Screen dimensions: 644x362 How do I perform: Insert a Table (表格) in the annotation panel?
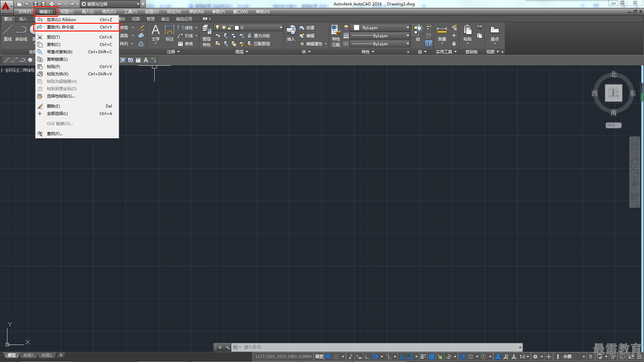pyautogui.click(x=185, y=44)
